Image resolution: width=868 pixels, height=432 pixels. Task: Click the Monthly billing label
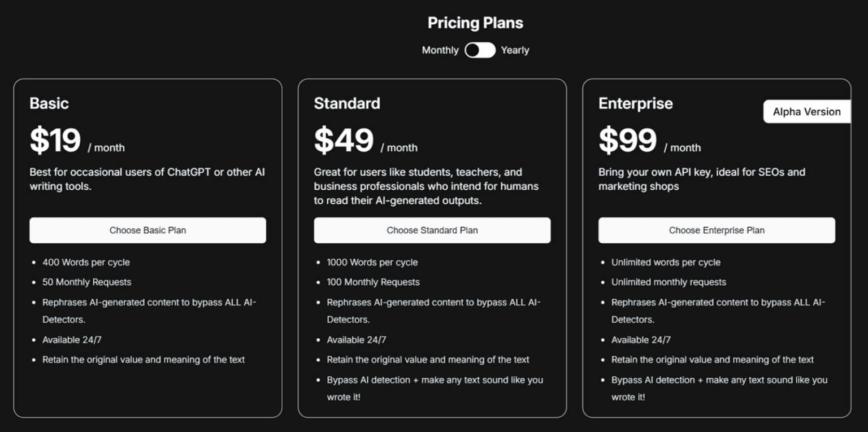(x=440, y=50)
